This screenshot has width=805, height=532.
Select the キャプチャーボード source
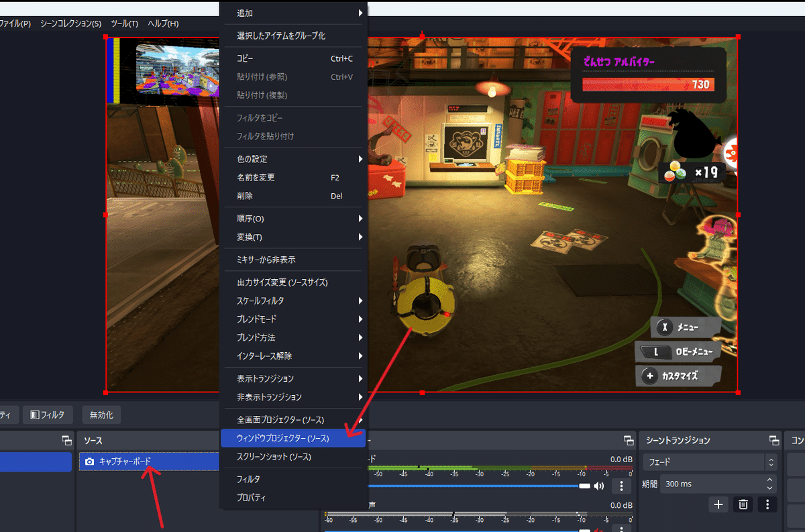(150, 462)
